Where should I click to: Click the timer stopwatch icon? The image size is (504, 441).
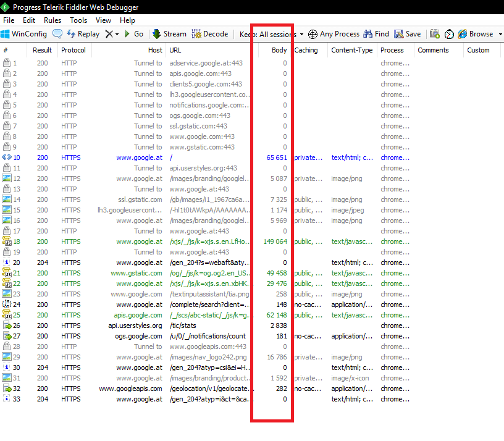tap(449, 34)
